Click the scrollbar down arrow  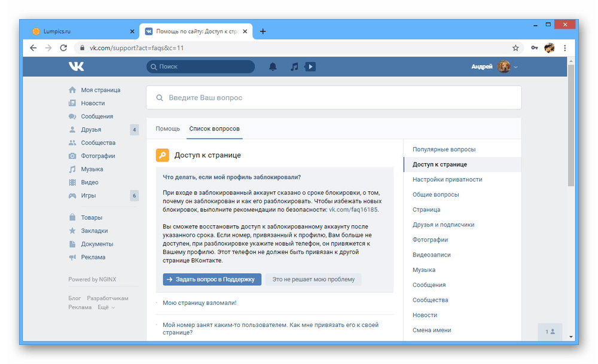pos(571,337)
